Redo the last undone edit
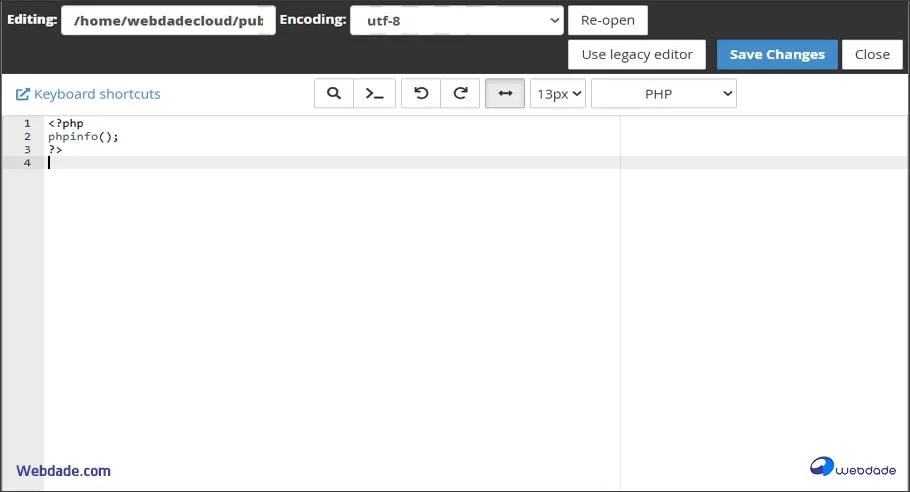The width and height of the screenshot is (910, 492). (460, 93)
